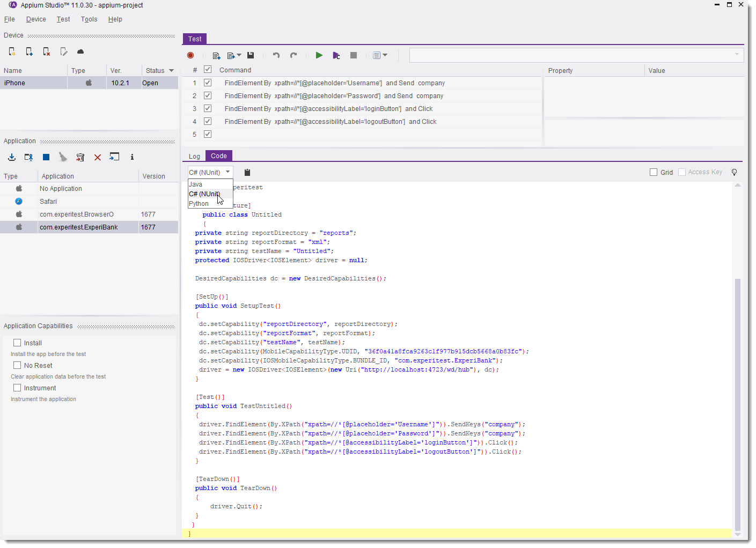This screenshot has height=548, width=756.
Task: Click scroll-down arrow of code panel
Action: (x=738, y=535)
